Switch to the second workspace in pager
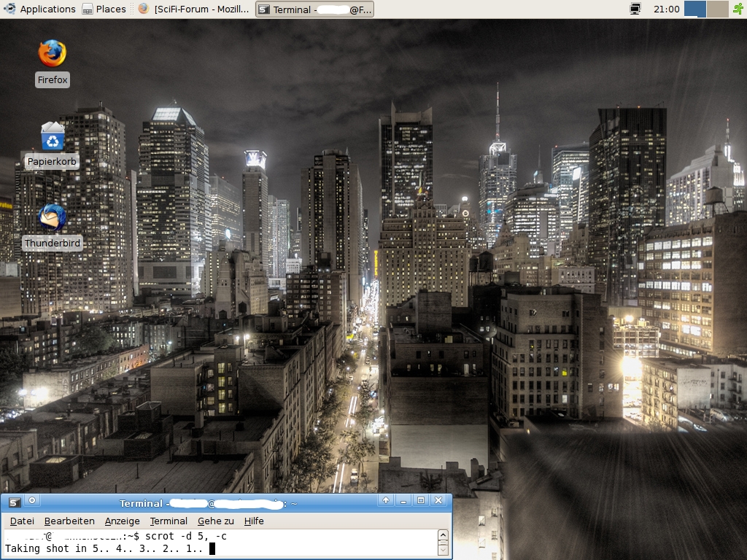Image resolution: width=747 pixels, height=560 pixels. click(x=717, y=9)
